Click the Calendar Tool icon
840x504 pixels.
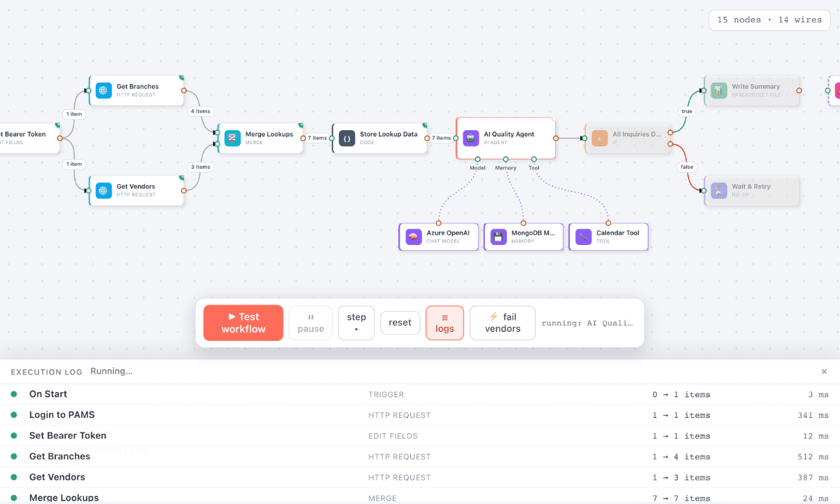click(x=584, y=237)
